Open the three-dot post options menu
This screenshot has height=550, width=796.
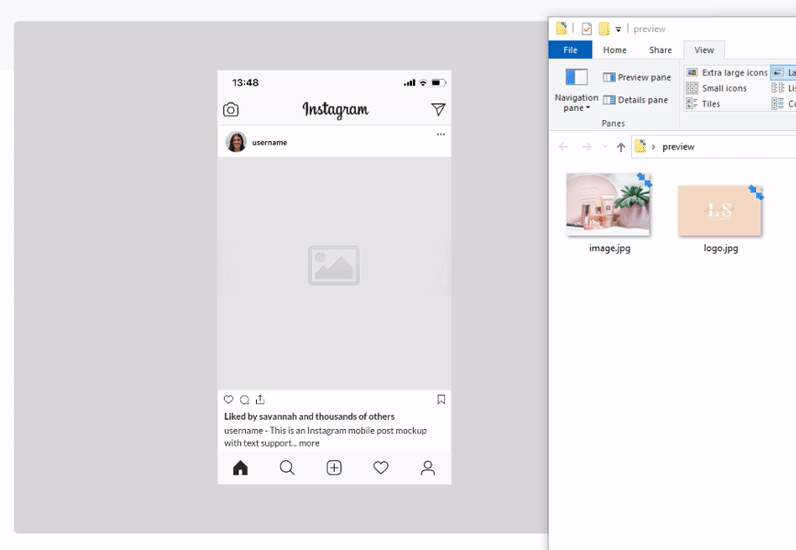(441, 135)
